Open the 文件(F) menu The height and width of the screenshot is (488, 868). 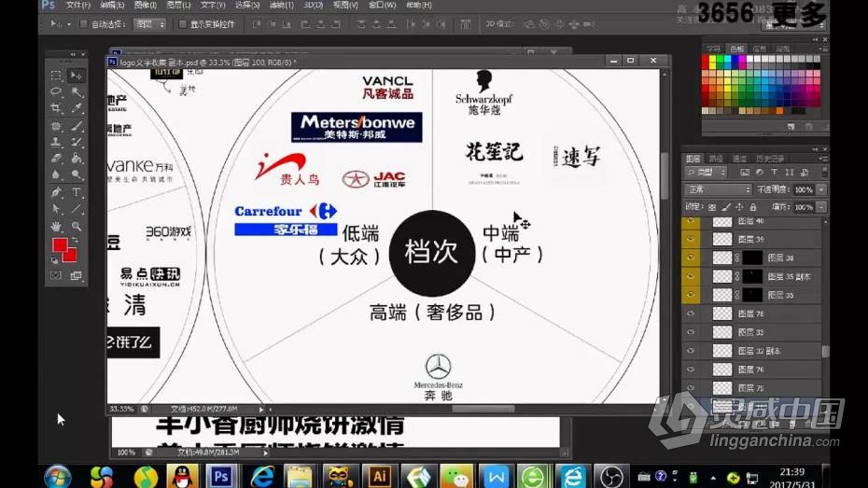pos(77,5)
